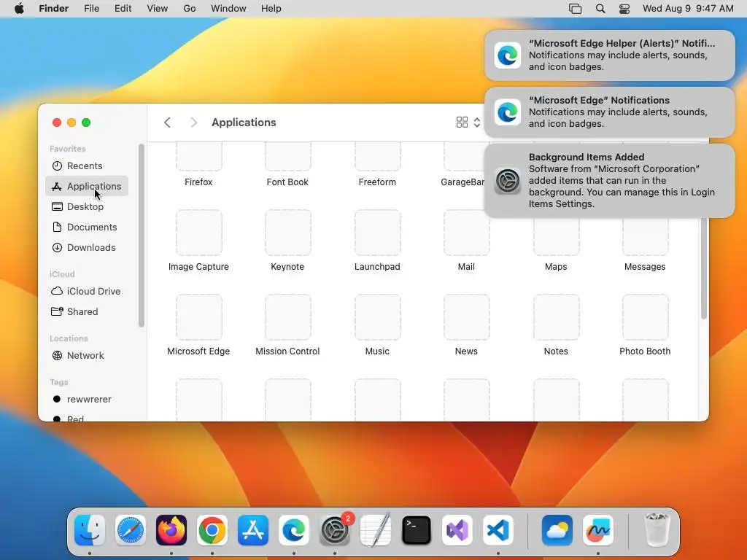Open Microsoft Edge in the Dock
The height and width of the screenshot is (560, 747).
(x=294, y=530)
